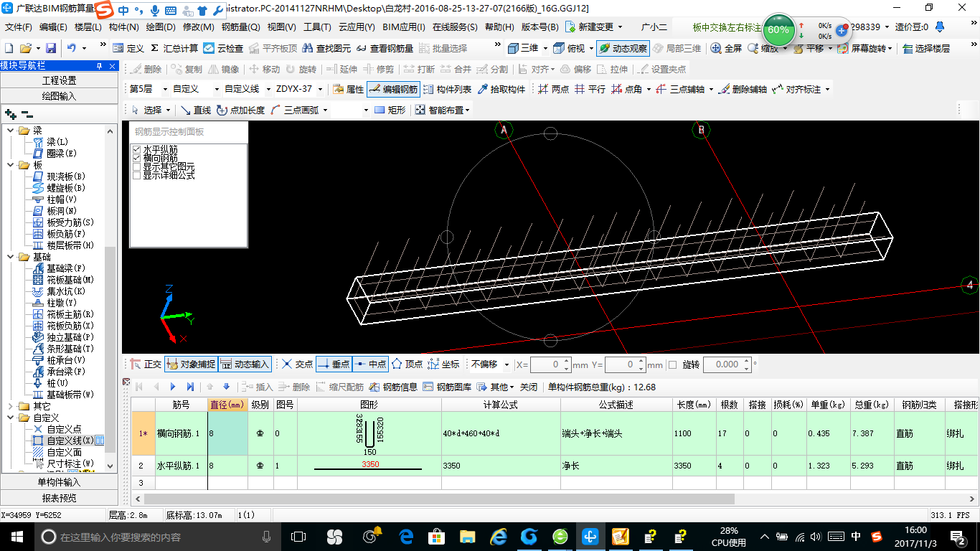The width and height of the screenshot is (980, 551).
Task: Open 查找图元 find element tool
Action: tap(326, 48)
